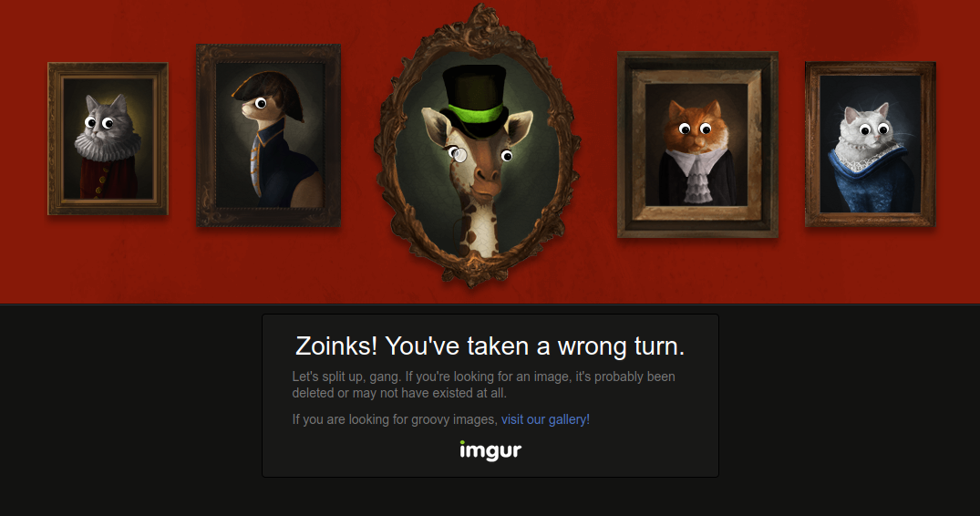Click the white cat's googly eyes

point(873,129)
